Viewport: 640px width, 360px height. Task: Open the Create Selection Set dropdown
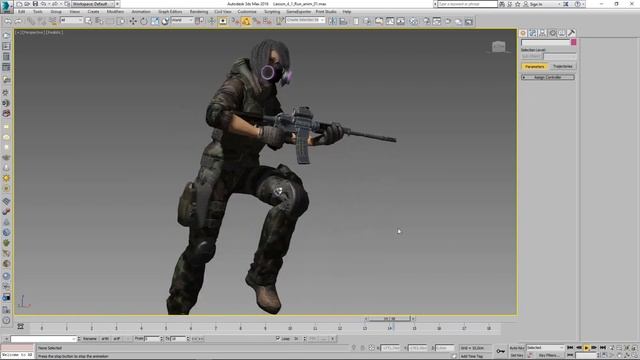[305, 20]
